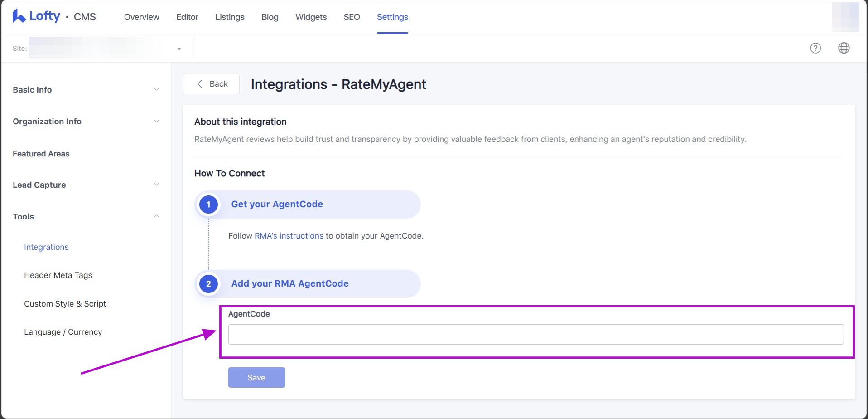Click the step 2 number circle
Image resolution: width=868 pixels, height=419 pixels.
click(208, 284)
